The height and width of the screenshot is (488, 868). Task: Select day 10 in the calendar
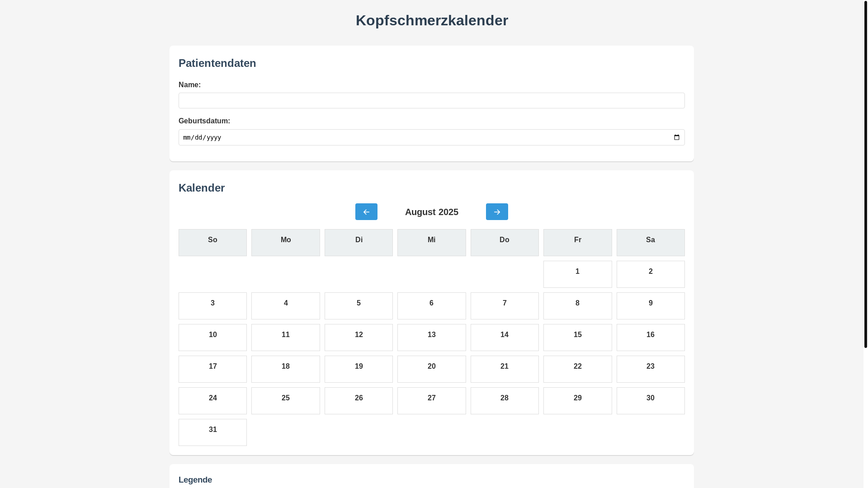[212, 338]
